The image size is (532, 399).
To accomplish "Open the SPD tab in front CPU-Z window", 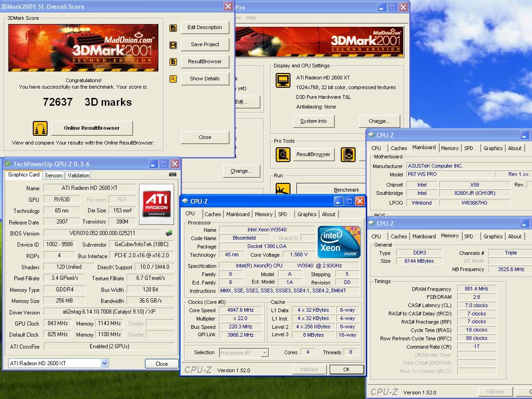I will coord(283,214).
